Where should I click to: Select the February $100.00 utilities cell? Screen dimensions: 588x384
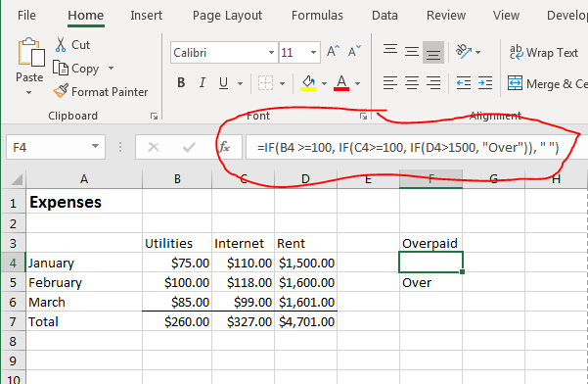pos(177,282)
